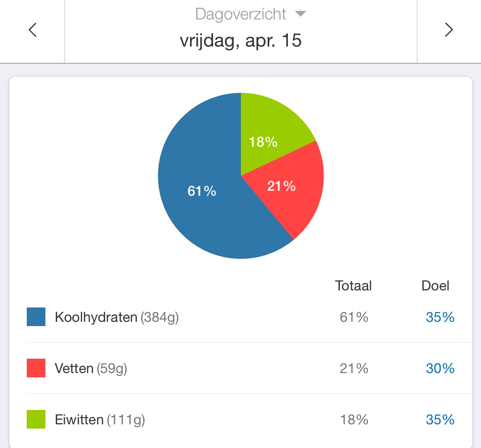This screenshot has height=448, width=481.
Task: Click the Doel column header
Action: (435, 286)
